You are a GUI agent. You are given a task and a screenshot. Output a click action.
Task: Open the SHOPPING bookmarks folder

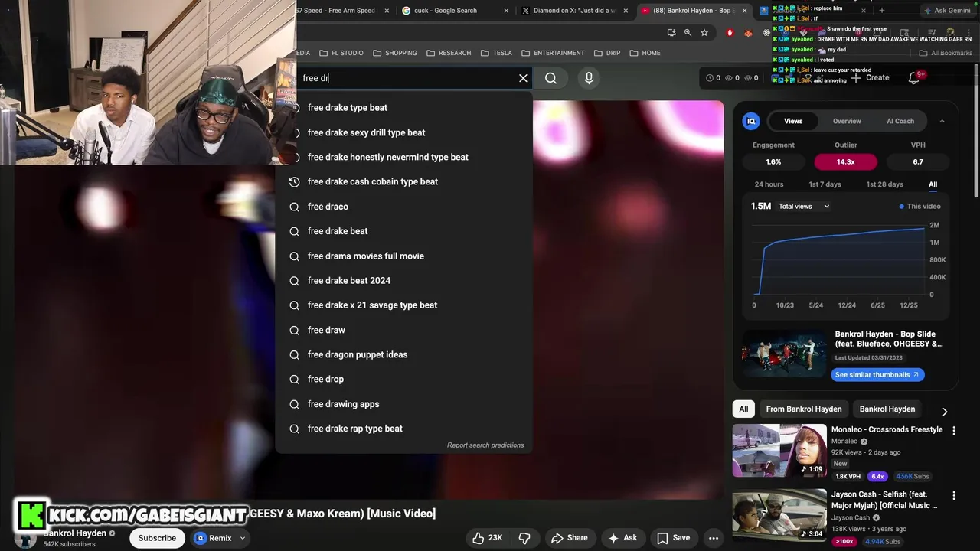point(395,53)
